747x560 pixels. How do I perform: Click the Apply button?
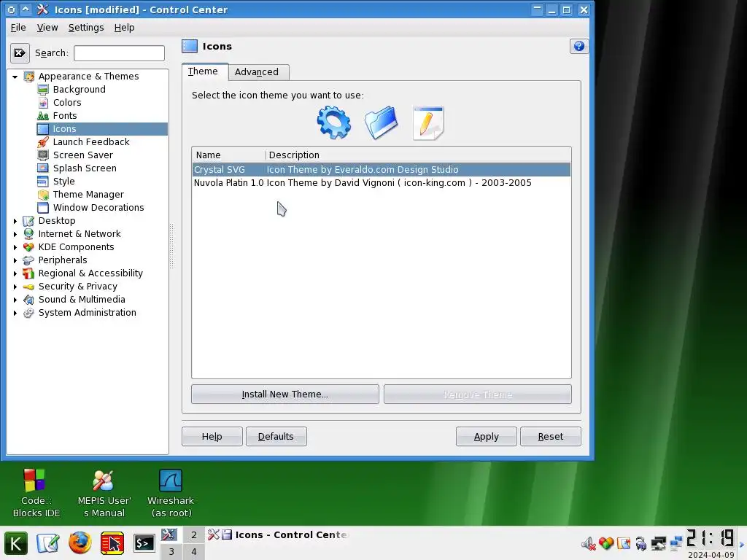pos(486,437)
